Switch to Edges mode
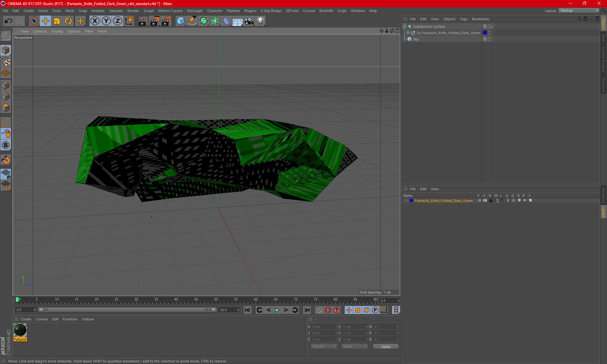 [6, 96]
